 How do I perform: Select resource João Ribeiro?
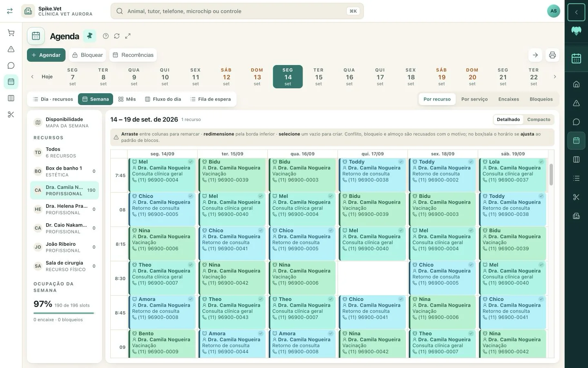point(65,247)
